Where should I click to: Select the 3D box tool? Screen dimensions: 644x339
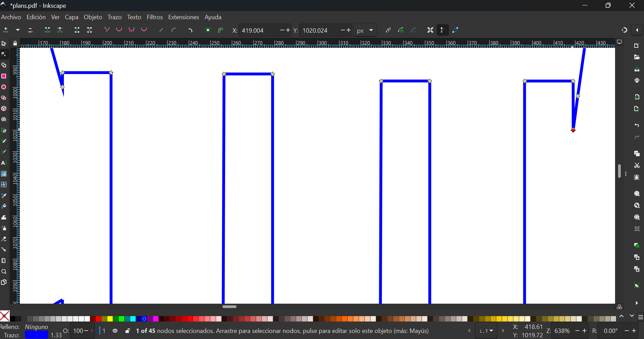(4, 108)
